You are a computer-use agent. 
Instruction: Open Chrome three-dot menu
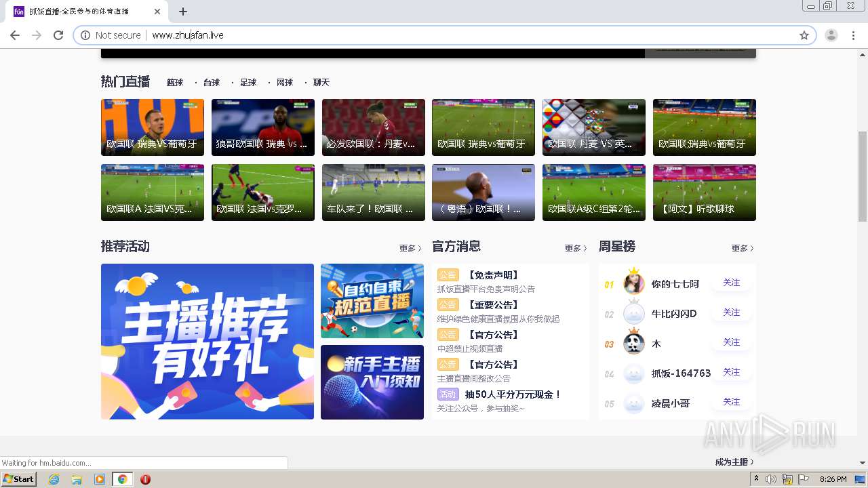click(854, 35)
